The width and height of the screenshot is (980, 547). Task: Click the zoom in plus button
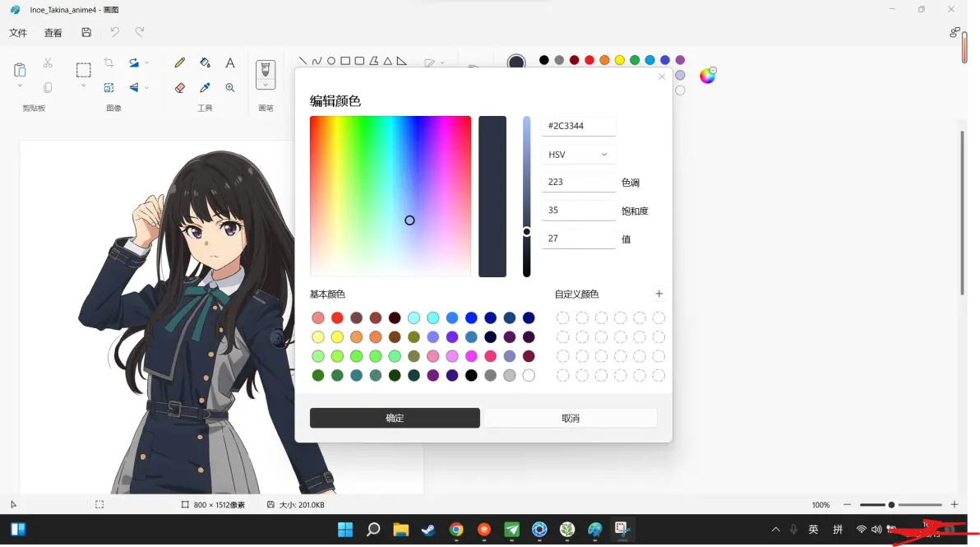point(955,504)
